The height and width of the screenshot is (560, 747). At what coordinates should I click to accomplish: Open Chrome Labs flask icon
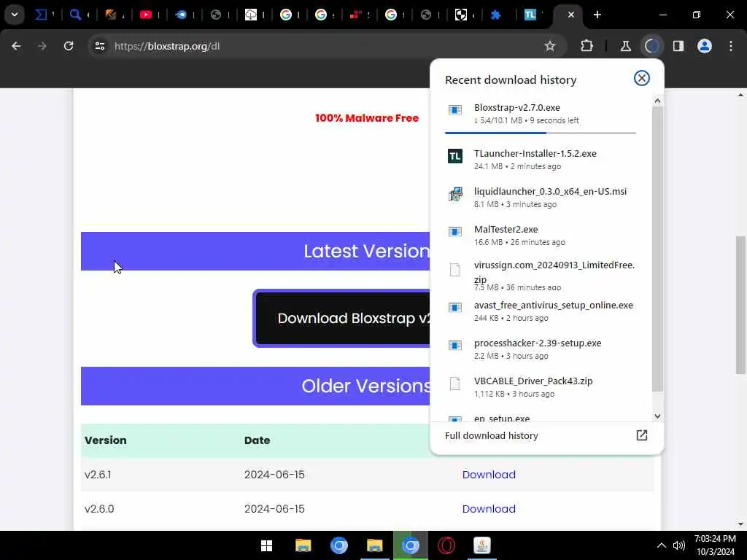pos(625,46)
